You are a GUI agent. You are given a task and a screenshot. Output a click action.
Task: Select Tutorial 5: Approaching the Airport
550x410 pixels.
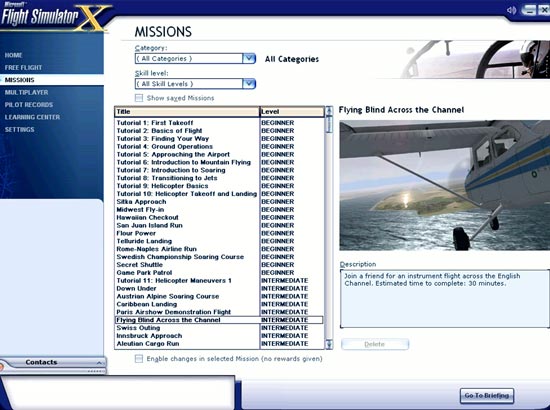point(219,154)
